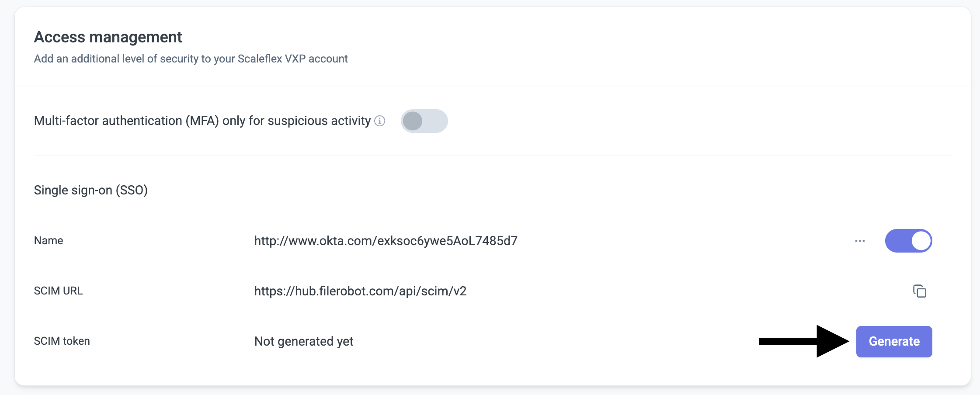Click the Access management heading
Viewport: 980px width, 395px height.
coord(108,37)
